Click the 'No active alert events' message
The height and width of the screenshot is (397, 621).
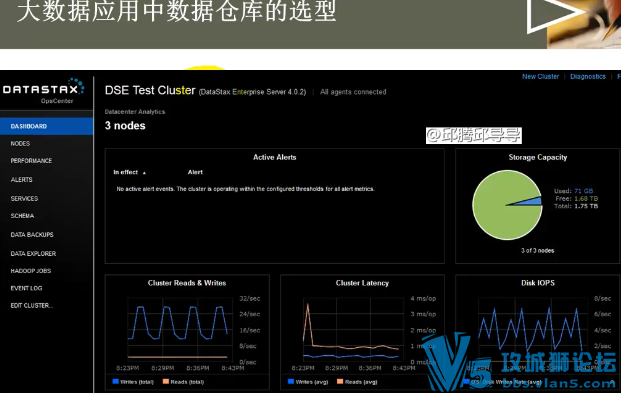245,189
